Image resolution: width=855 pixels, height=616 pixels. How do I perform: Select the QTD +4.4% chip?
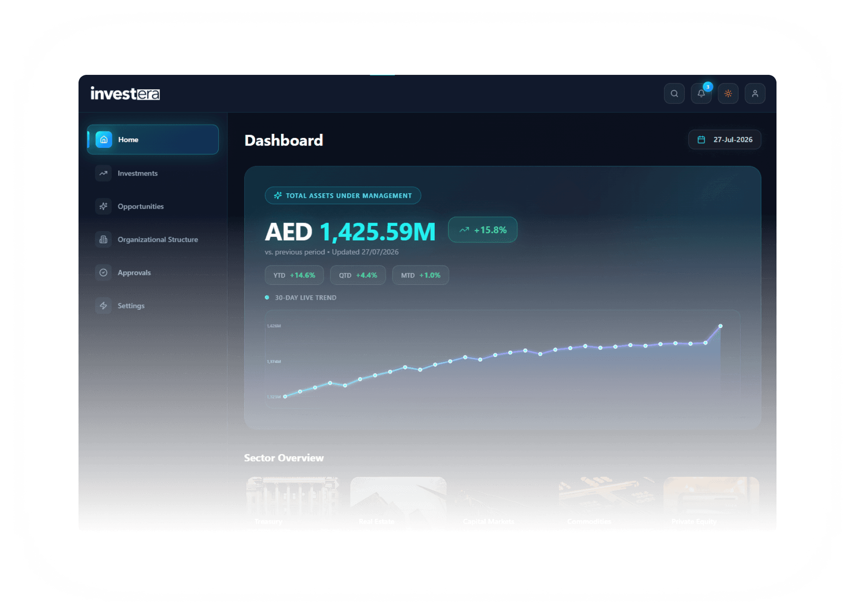click(358, 275)
